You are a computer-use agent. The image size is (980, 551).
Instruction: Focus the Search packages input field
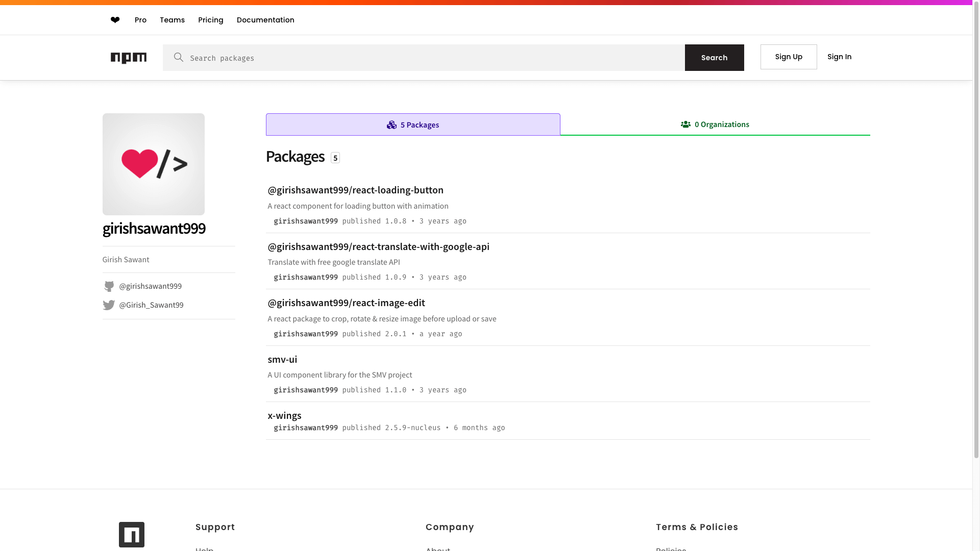click(x=434, y=58)
